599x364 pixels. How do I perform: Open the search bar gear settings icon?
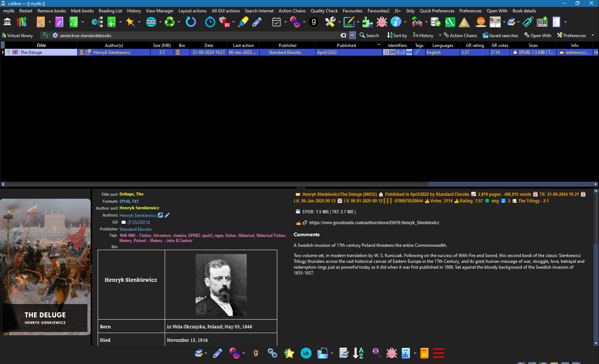point(55,35)
